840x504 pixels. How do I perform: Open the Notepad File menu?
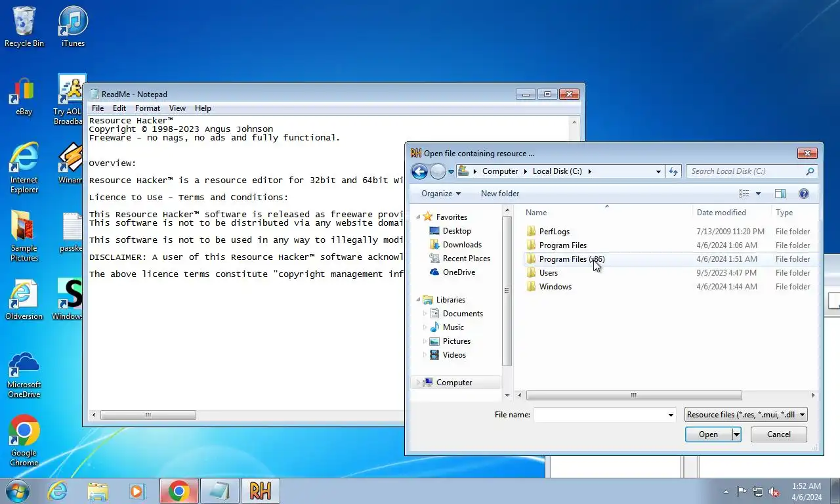(98, 108)
